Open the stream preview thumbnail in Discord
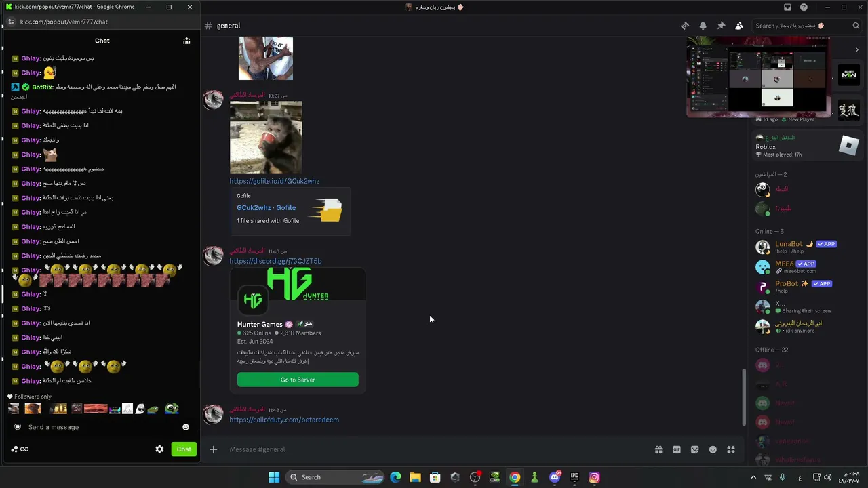 [758, 77]
